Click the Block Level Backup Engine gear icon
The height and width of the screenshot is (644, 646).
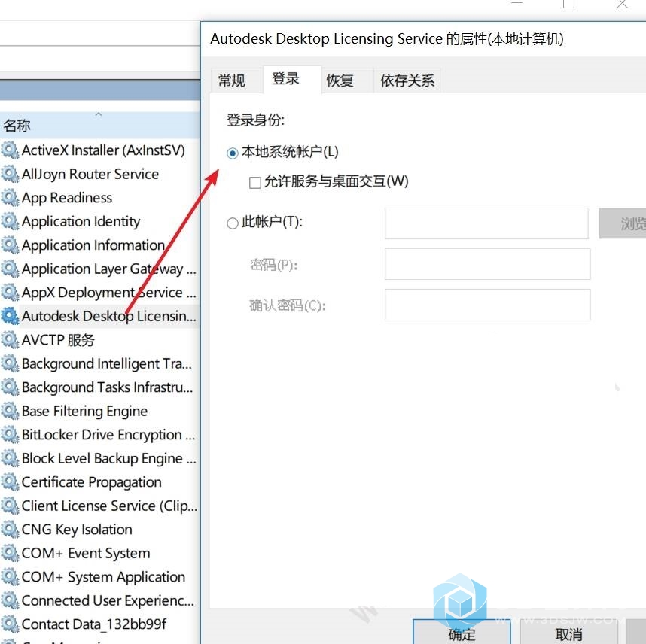10,459
